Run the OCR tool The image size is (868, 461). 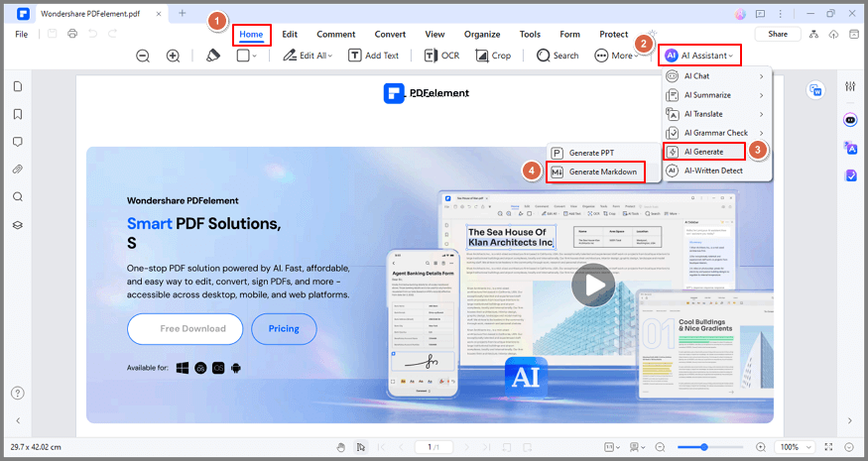tap(441, 56)
